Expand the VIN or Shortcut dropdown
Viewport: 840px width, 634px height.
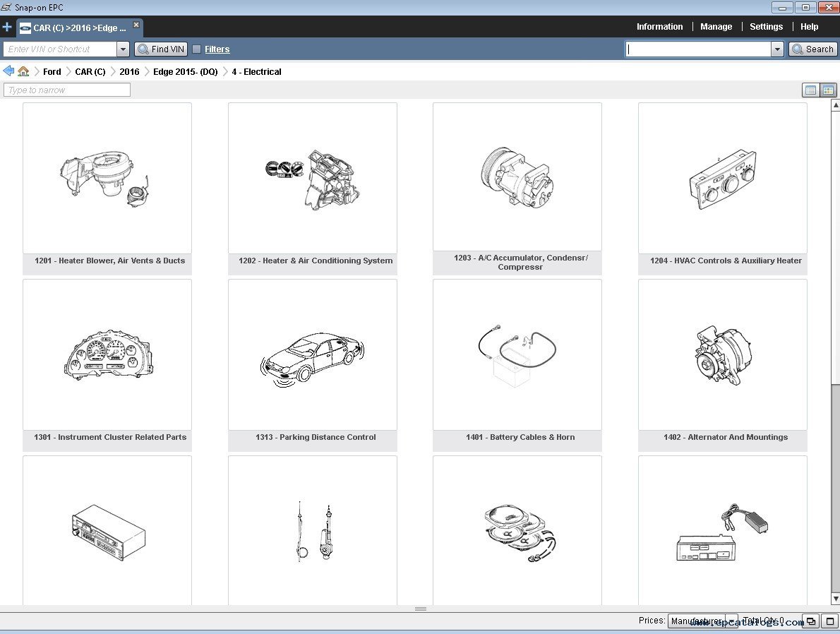pos(123,49)
